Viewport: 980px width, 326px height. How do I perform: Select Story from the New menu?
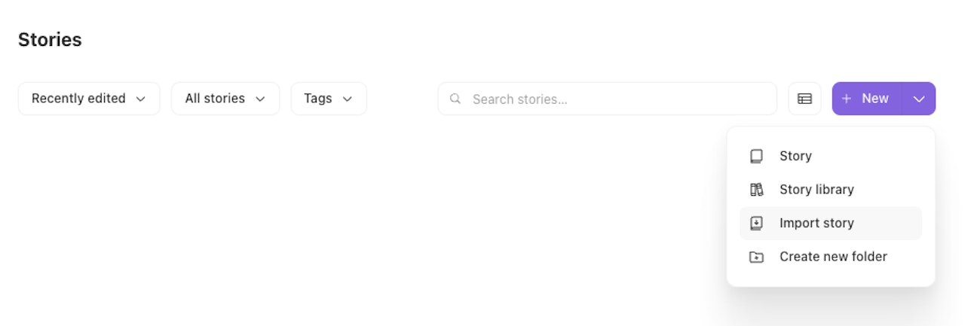[x=795, y=156]
